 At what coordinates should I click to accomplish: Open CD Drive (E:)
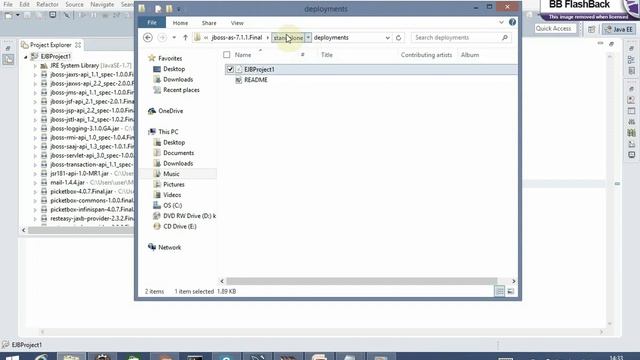coord(180,227)
